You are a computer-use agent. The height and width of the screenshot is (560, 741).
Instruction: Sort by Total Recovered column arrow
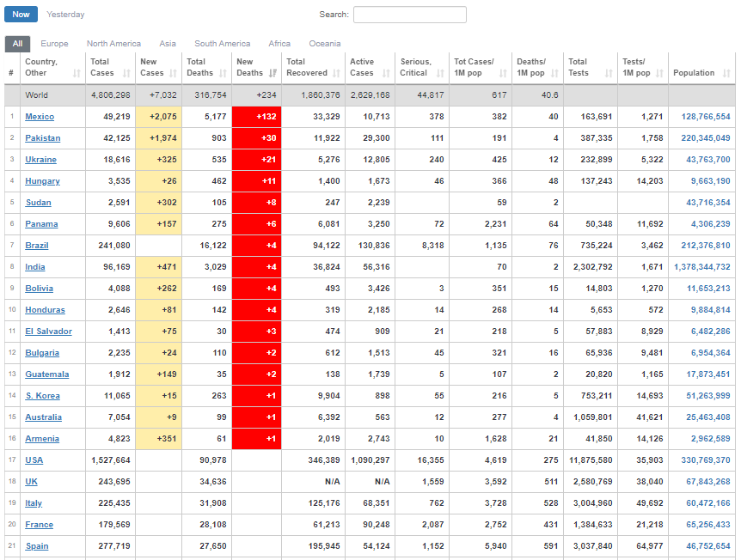pos(336,73)
